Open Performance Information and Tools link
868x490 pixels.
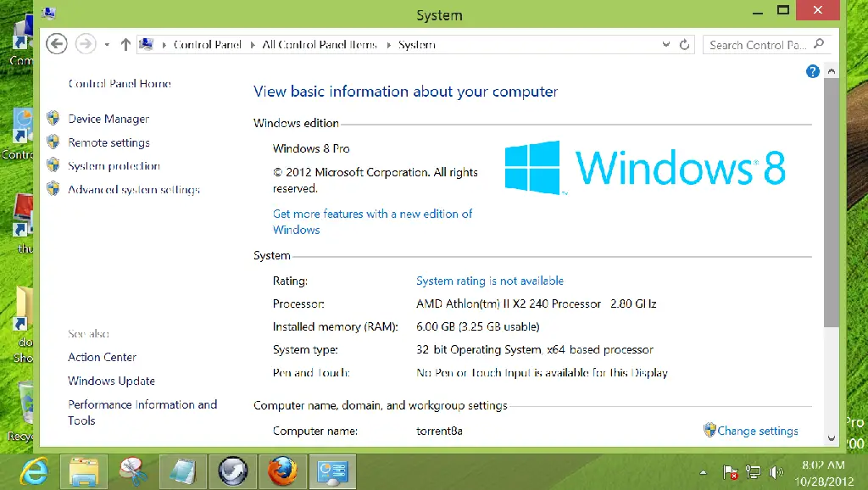(x=142, y=413)
